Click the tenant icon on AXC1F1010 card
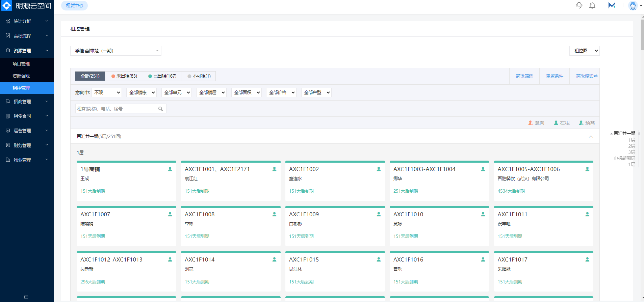Viewport: 644px width, 302px height. click(483, 214)
